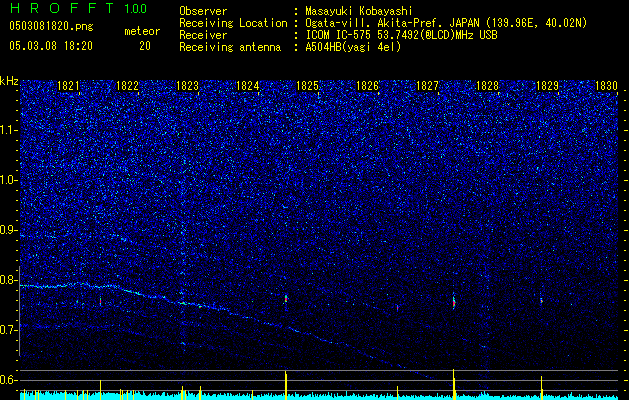Click the 1829 time axis label
The width and height of the screenshot is (629, 400).
[x=547, y=86]
